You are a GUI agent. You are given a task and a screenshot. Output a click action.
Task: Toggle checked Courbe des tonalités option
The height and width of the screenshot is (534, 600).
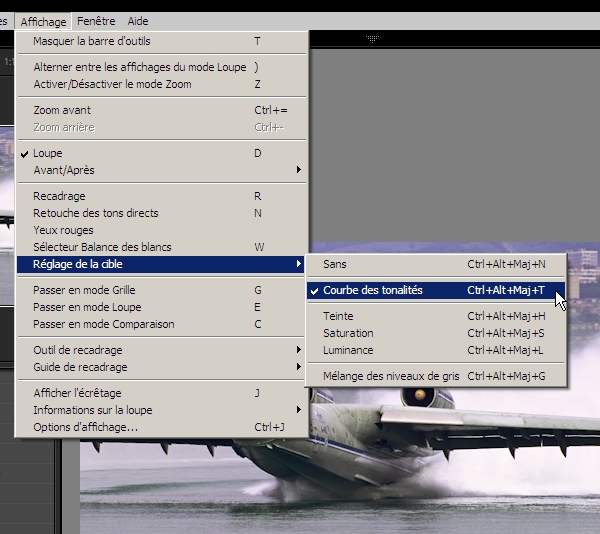436,290
